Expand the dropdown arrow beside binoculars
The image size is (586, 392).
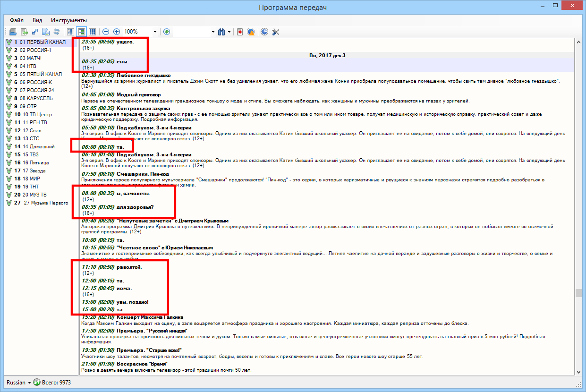click(x=229, y=32)
